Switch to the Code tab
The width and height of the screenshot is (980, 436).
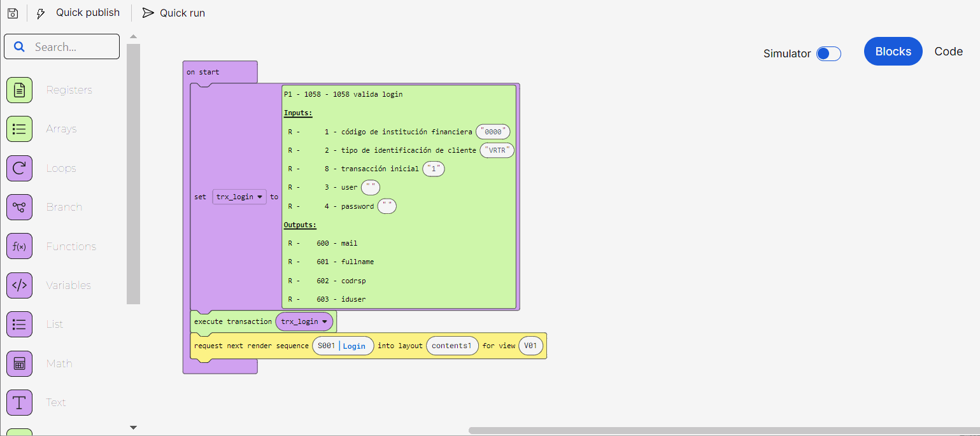tap(948, 52)
